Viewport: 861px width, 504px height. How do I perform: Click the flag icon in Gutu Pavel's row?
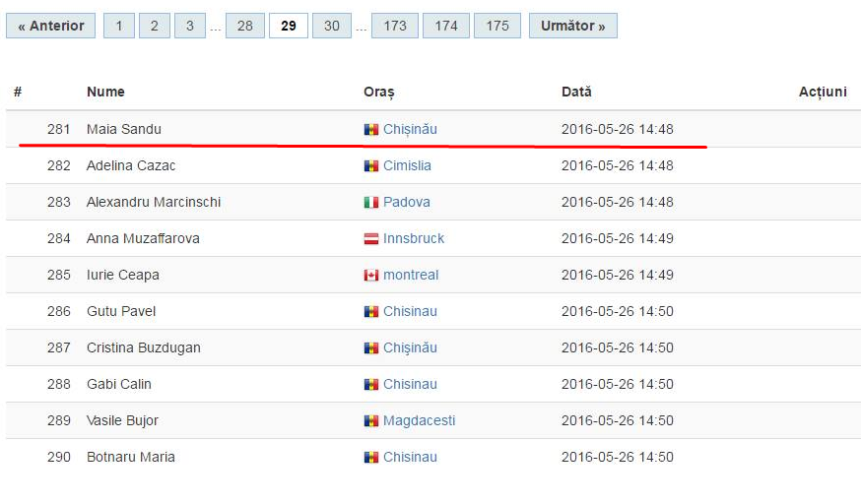click(371, 311)
